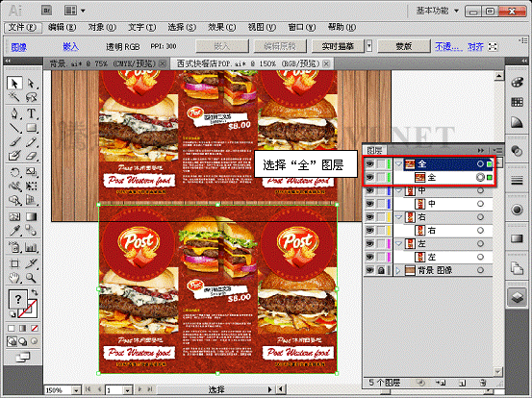Viewport: 532px width, 398px height.
Task: Collapse the 右 layer group
Action: click(399, 217)
